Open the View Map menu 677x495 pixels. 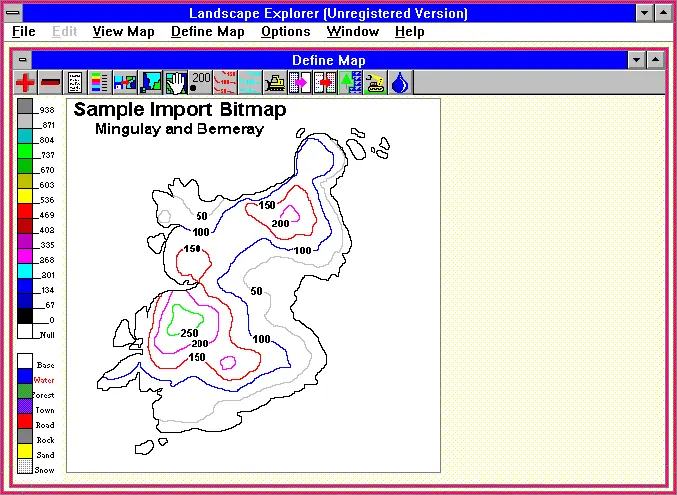[123, 31]
